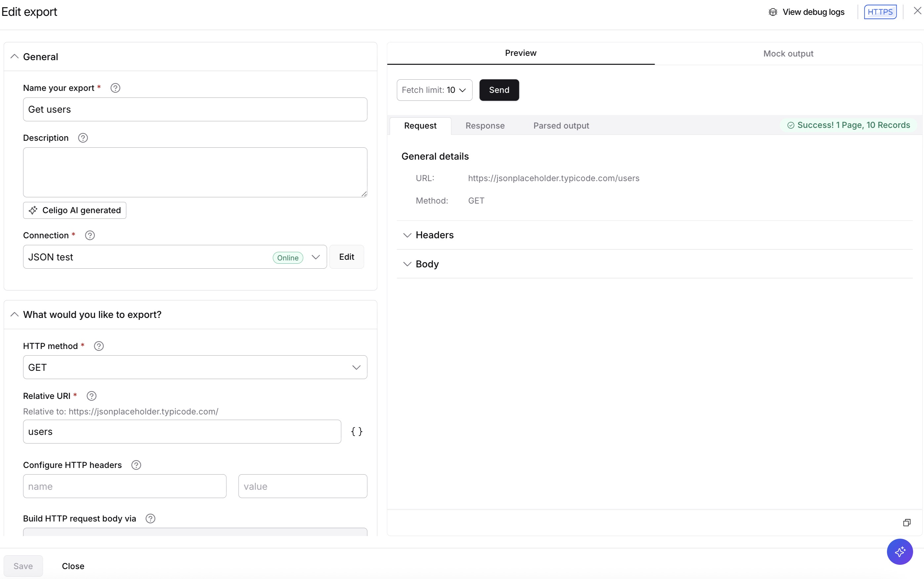Viewport: 924px width, 579px height.
Task: Open View debug logs
Action: pyautogui.click(x=806, y=12)
